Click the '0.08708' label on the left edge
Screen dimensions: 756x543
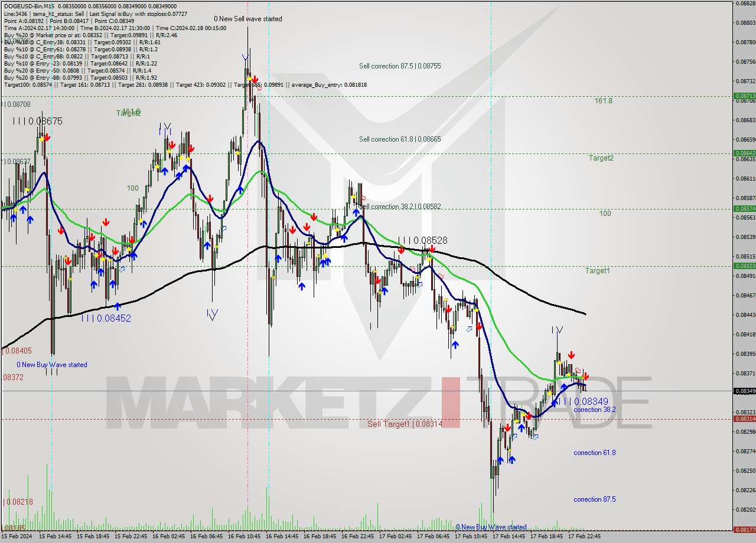click(18, 104)
